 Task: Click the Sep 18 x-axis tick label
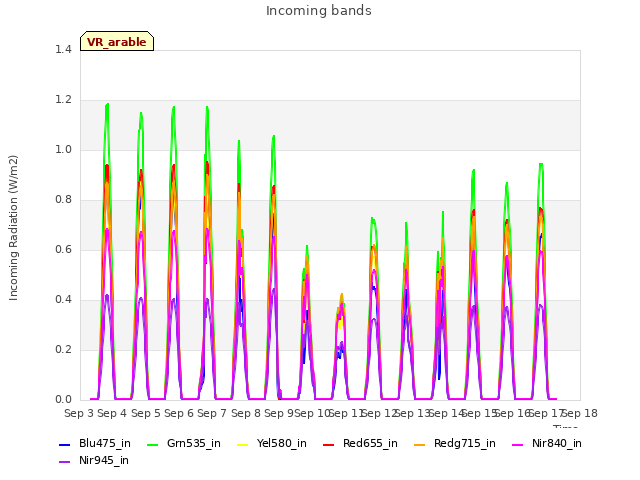point(580,413)
